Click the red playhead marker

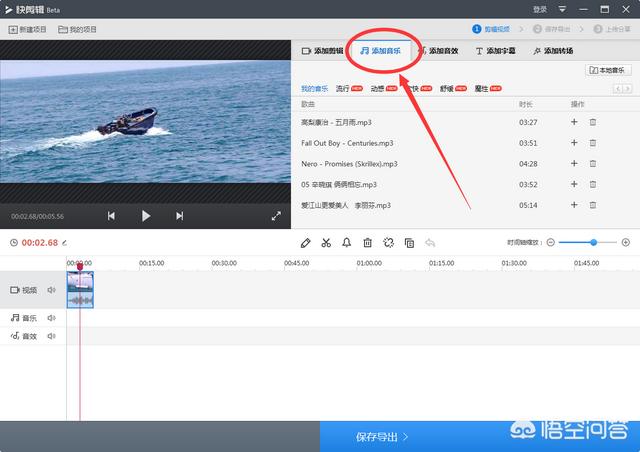coord(80,267)
